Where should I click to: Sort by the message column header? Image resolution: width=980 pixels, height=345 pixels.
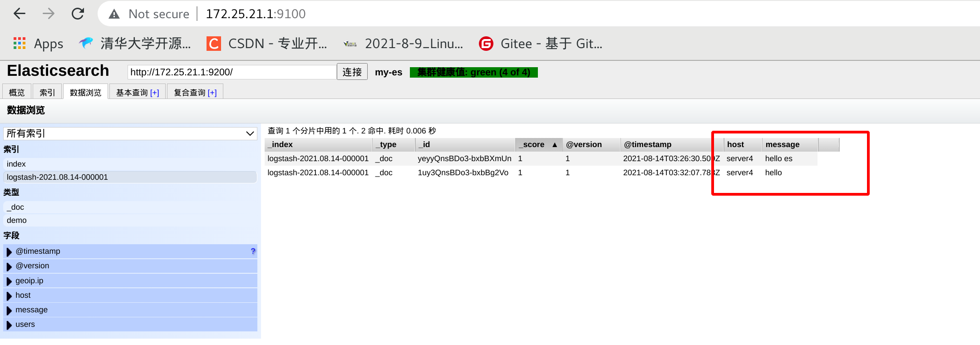790,144
